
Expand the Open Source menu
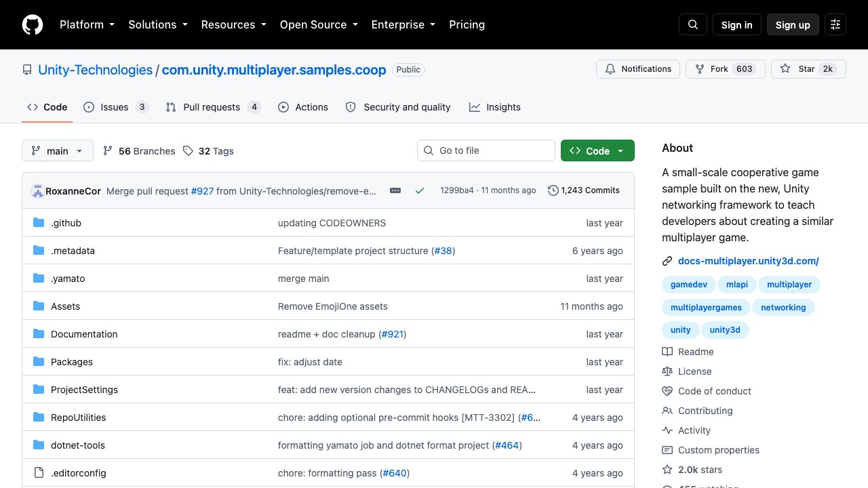[x=319, y=24]
